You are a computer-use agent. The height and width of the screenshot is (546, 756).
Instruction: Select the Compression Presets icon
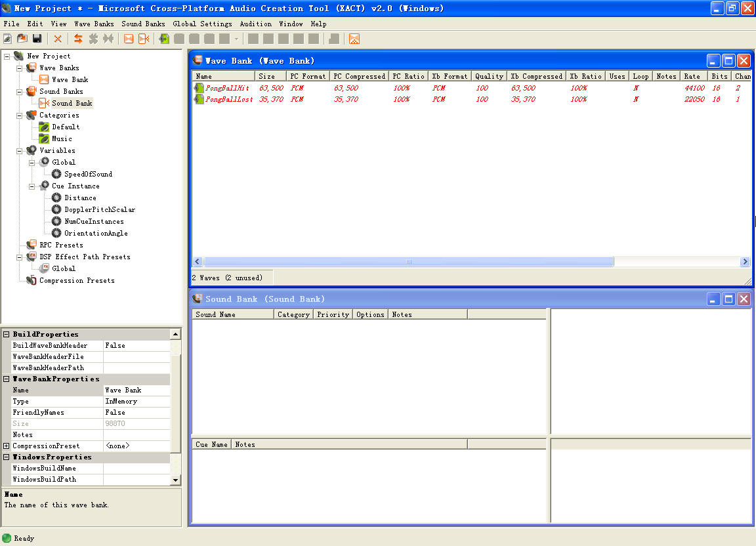point(31,280)
